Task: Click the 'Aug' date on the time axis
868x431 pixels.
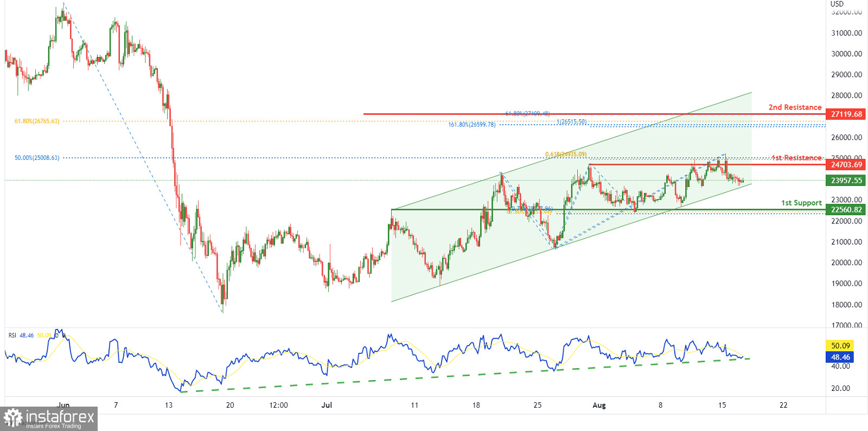Action: (x=599, y=406)
